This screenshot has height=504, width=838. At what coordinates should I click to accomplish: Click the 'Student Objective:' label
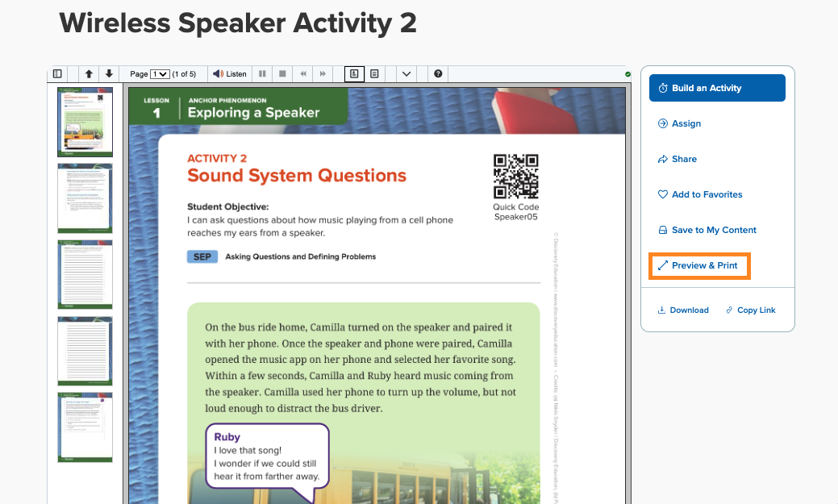tap(227, 206)
